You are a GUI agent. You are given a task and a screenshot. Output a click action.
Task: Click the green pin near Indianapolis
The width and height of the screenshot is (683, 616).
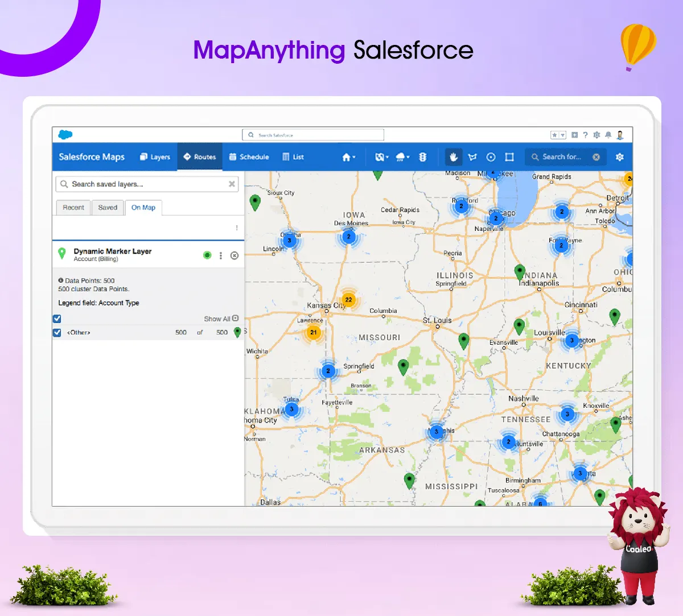520,272
